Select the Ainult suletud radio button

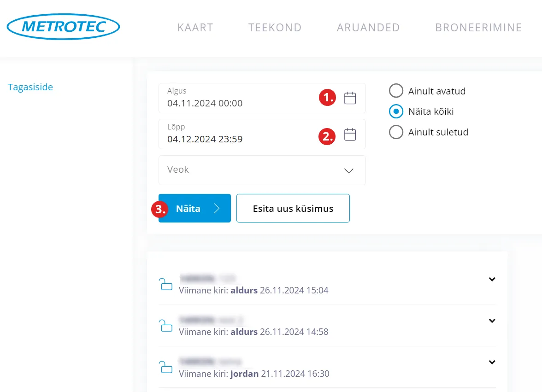[x=396, y=132]
